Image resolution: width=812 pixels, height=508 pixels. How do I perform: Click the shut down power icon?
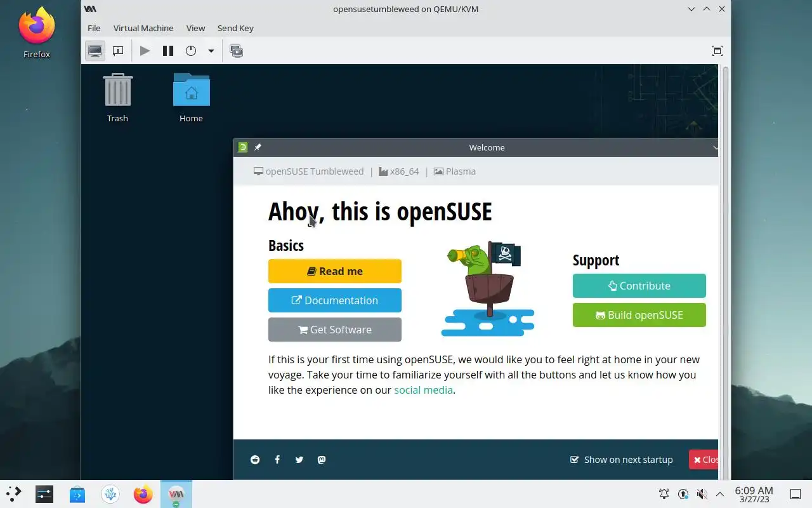(x=191, y=51)
